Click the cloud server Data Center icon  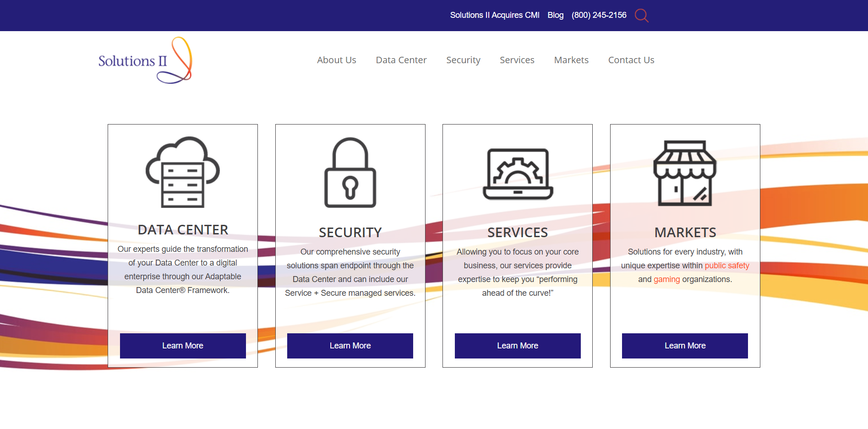pyautogui.click(x=183, y=172)
